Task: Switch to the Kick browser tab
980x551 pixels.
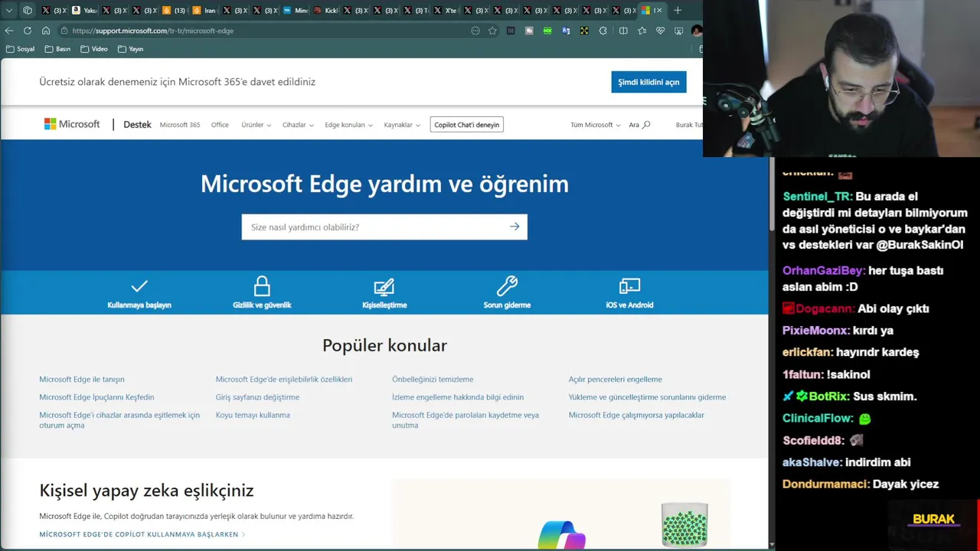Action: pyautogui.click(x=325, y=10)
